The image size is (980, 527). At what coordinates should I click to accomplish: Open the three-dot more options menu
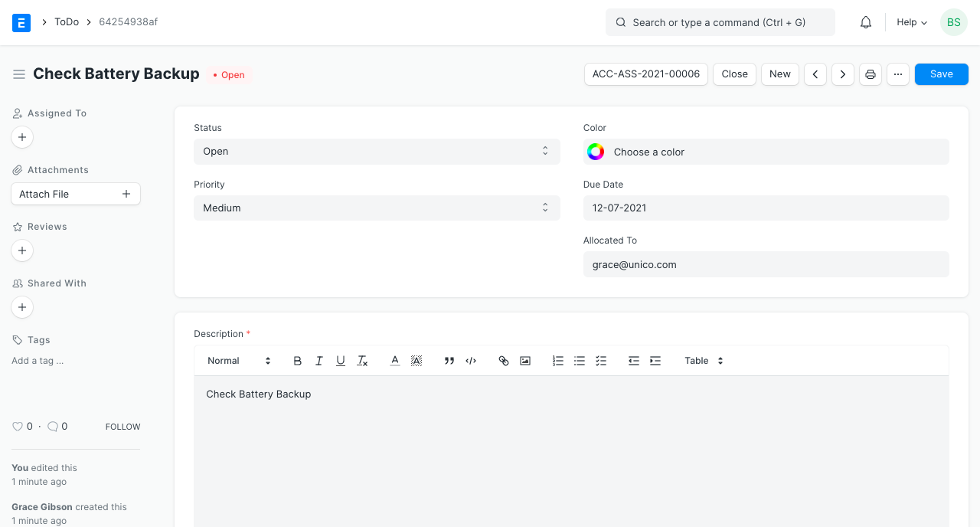coord(898,74)
